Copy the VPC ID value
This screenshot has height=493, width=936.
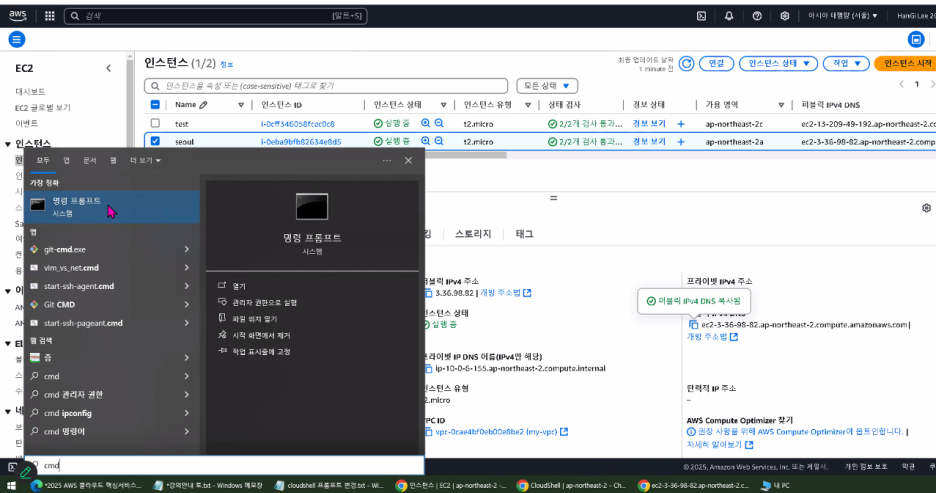[x=429, y=432]
